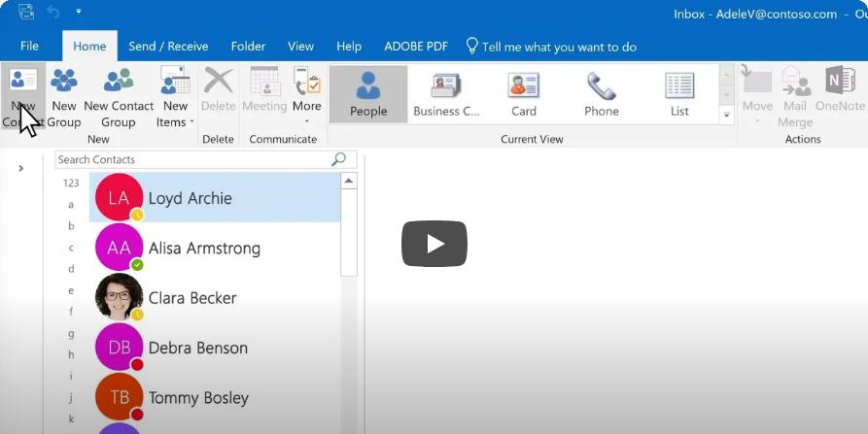868x434 pixels.
Task: Click Clara Becker's profile photo
Action: [119, 297]
